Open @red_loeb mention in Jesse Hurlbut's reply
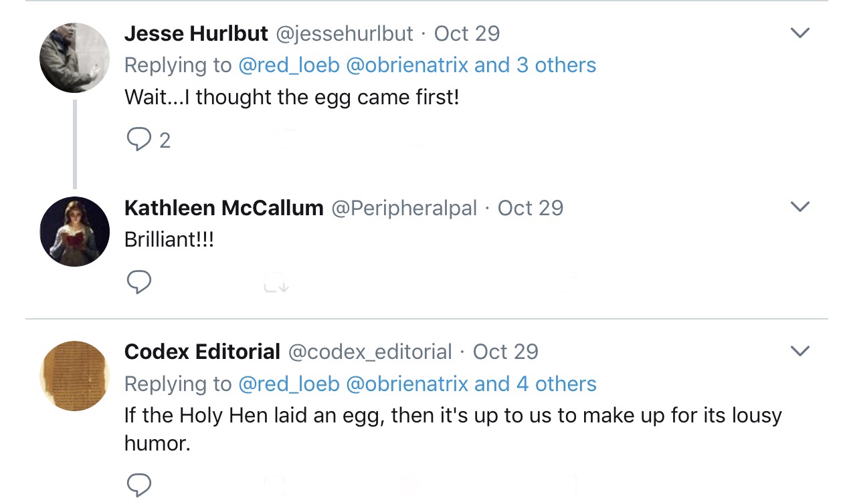This screenshot has width=845, height=504. tap(289, 66)
